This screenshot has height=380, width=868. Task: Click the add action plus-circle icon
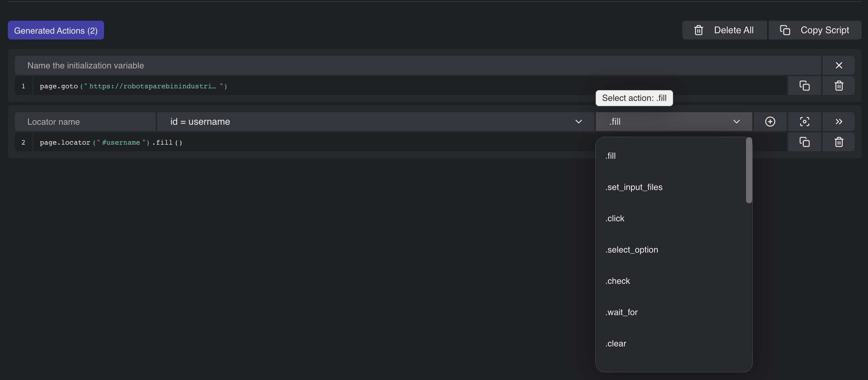coord(770,122)
